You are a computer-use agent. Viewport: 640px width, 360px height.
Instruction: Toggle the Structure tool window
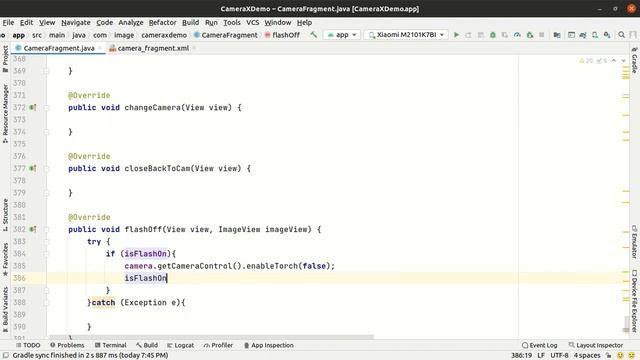[5, 215]
